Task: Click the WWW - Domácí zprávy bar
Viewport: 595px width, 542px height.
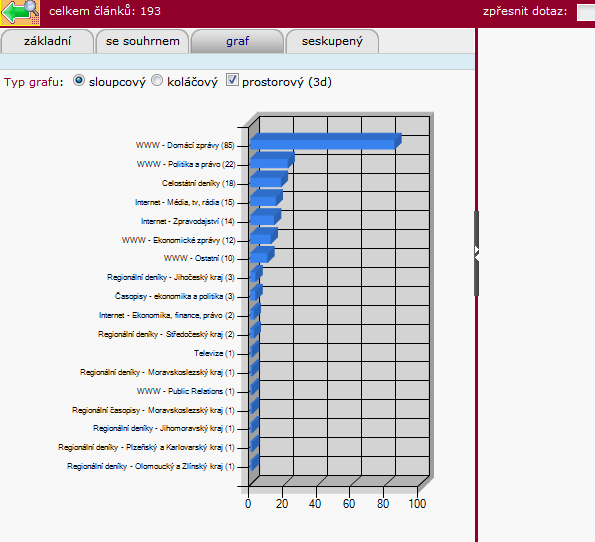Action: [326, 141]
